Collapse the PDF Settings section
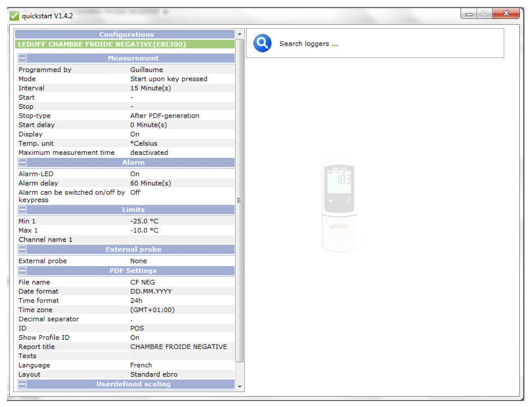 coord(23,271)
